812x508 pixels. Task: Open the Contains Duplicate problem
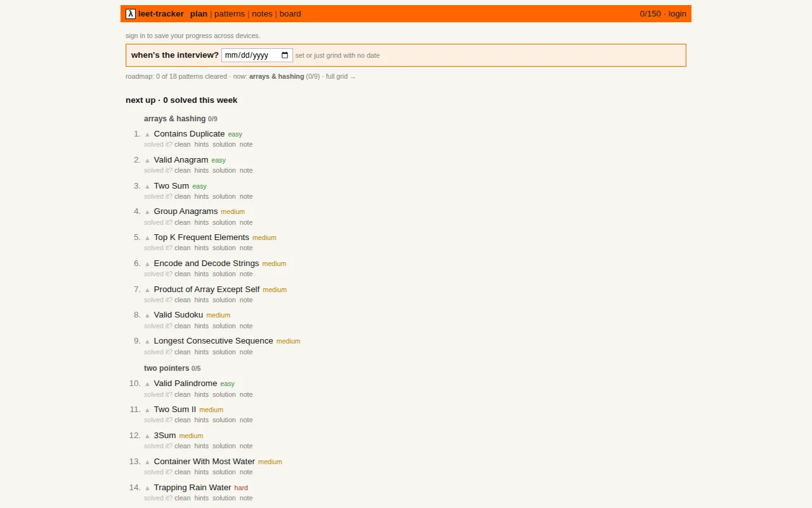pos(189,134)
